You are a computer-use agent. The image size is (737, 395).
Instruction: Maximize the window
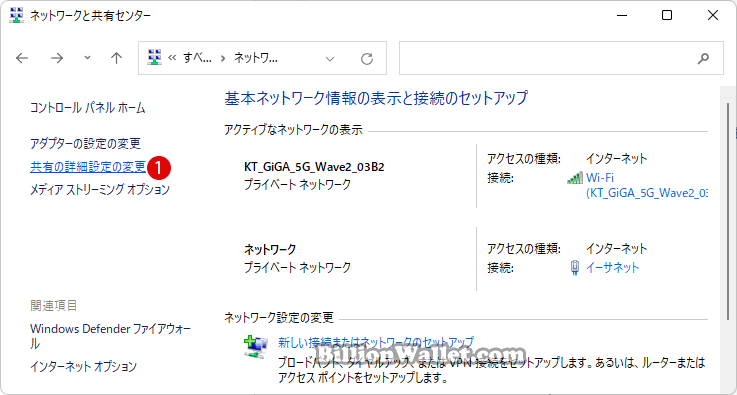tap(666, 15)
